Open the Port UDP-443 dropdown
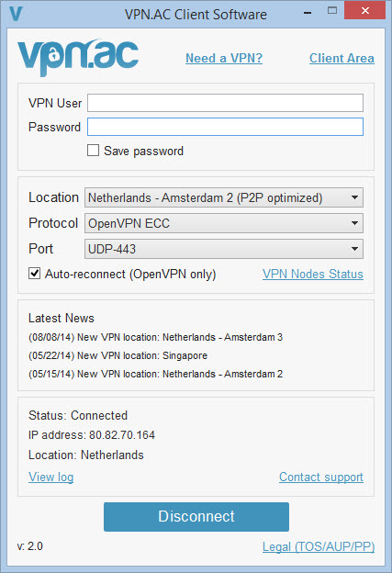392x573 pixels. pos(224,249)
